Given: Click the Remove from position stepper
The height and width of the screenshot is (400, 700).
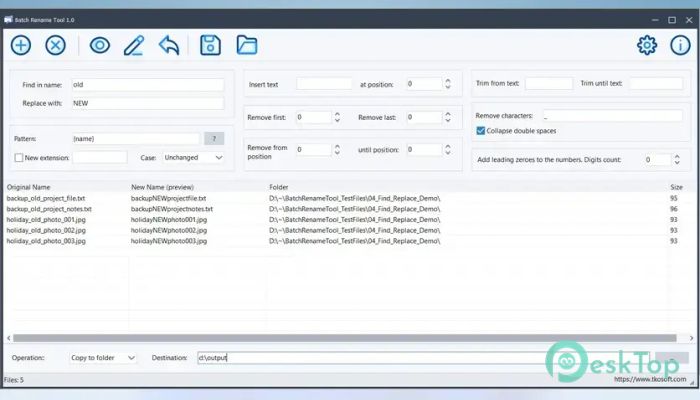Looking at the screenshot, I should click(338, 150).
